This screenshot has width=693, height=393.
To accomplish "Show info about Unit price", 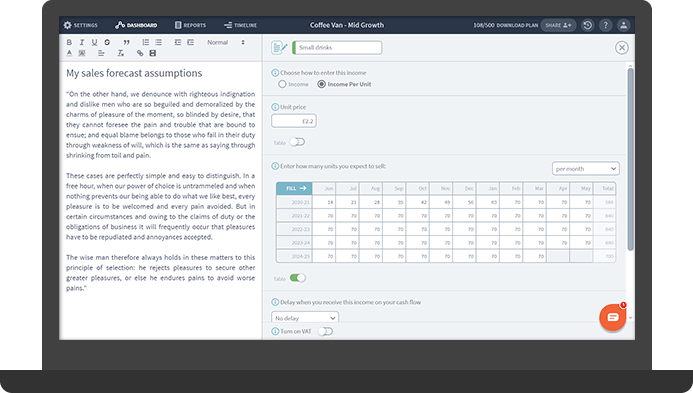I will tap(275, 107).
